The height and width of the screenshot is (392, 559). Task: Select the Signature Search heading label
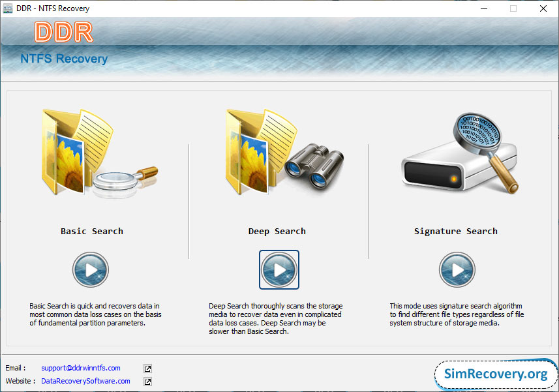[455, 231]
